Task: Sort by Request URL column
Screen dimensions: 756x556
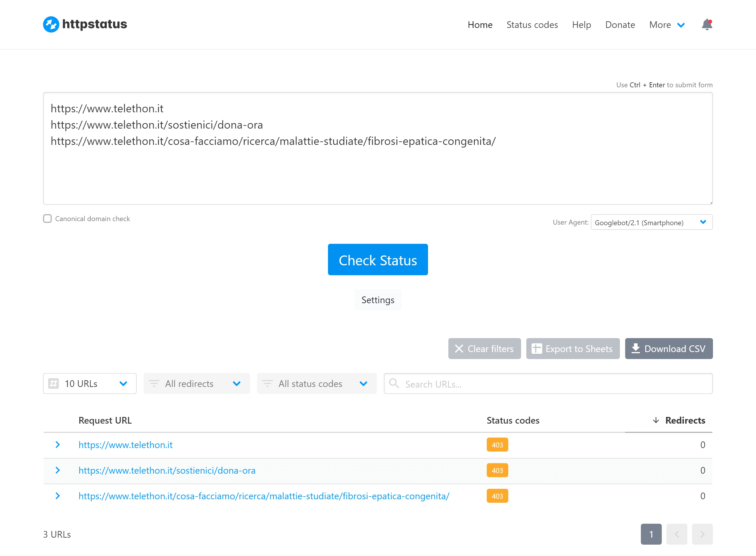Action: pyautogui.click(x=105, y=420)
